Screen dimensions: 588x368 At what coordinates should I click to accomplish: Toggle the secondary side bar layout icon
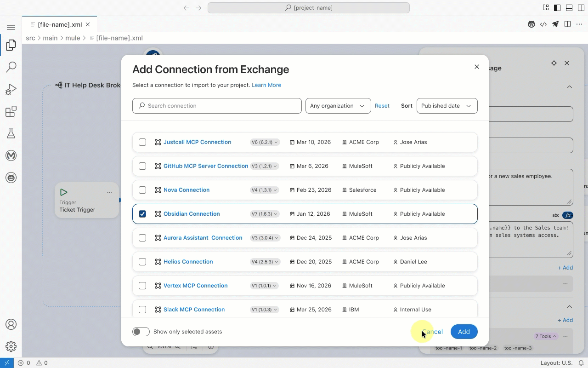pyautogui.click(x=581, y=8)
